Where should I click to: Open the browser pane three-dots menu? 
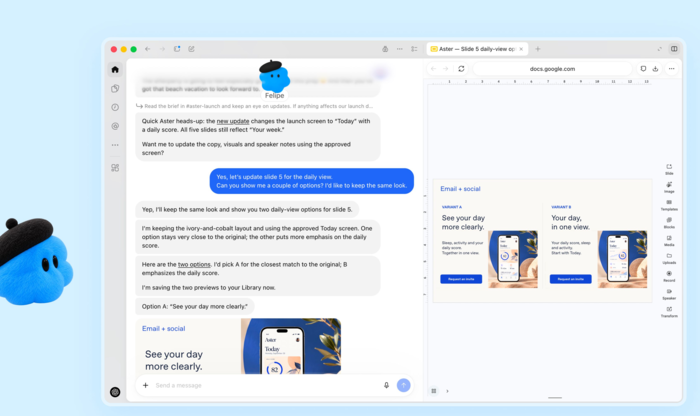(x=671, y=69)
